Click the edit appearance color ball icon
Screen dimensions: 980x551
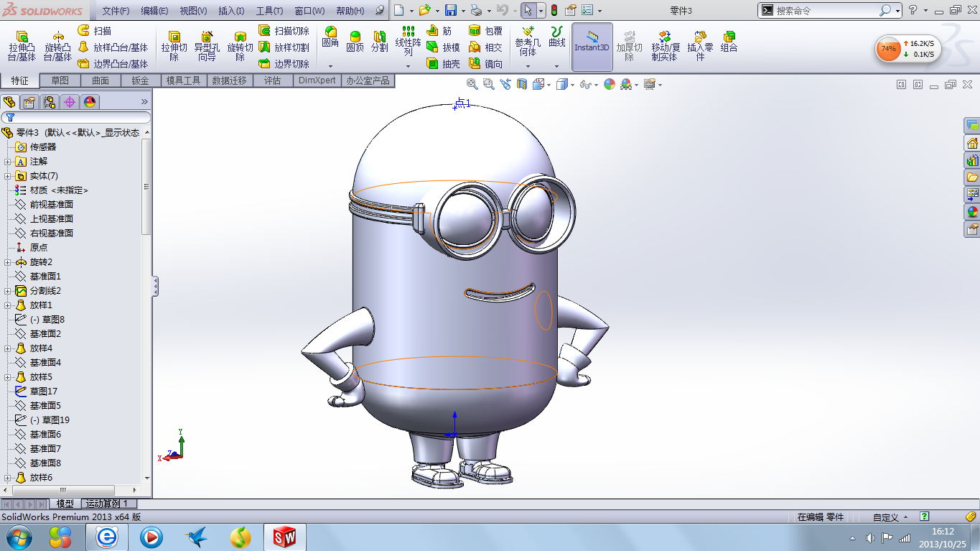click(x=610, y=84)
